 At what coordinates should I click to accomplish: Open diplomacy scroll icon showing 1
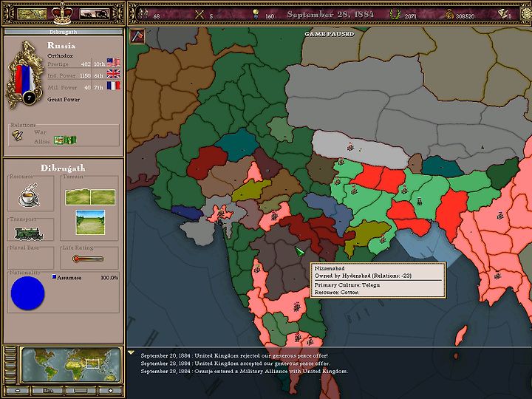point(502,14)
